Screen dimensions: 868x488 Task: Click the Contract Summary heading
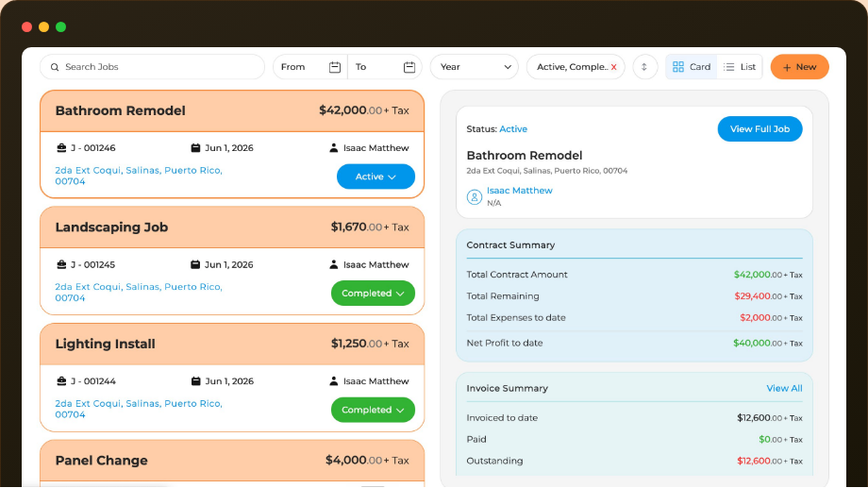(x=510, y=244)
